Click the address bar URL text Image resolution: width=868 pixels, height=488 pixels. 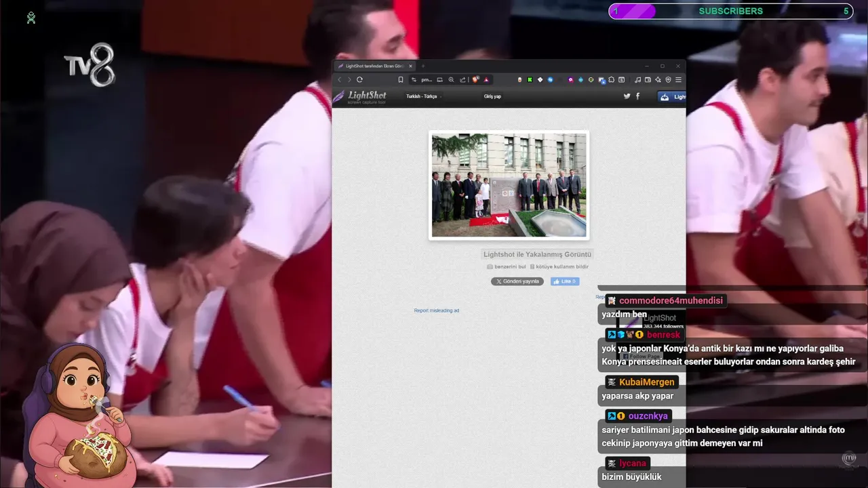click(x=427, y=79)
